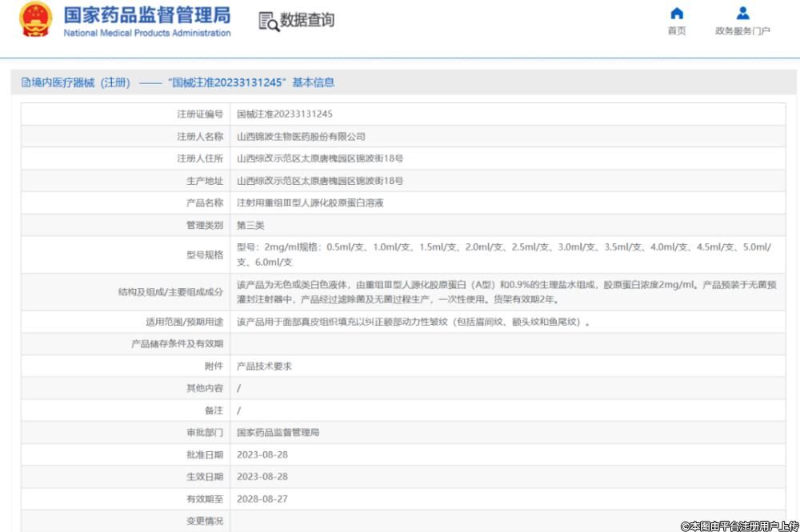800x532 pixels.
Task: Click the 第三类 management category value
Action: [250, 226]
